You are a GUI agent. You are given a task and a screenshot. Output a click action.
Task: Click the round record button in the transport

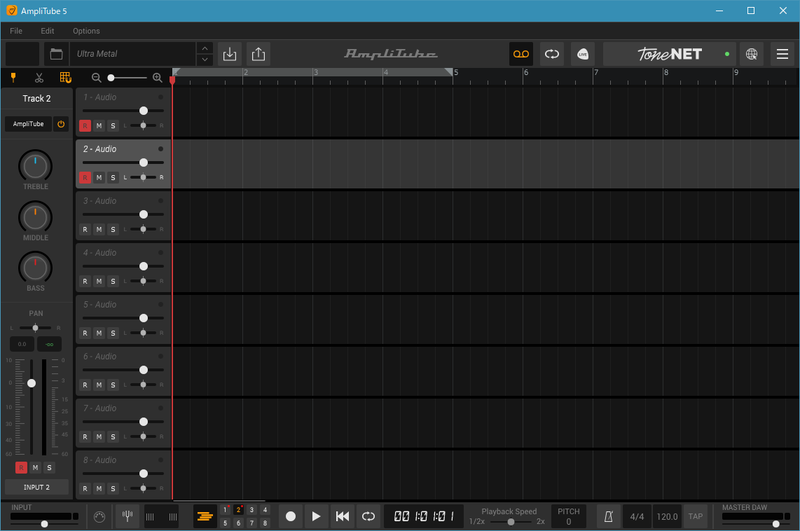[291, 516]
